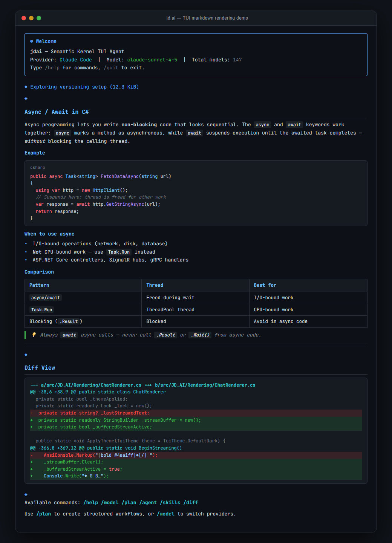392x543 pixels.
Task: Click /plan in the 'Use /plan' sentence
Action: pyautogui.click(x=44, y=514)
